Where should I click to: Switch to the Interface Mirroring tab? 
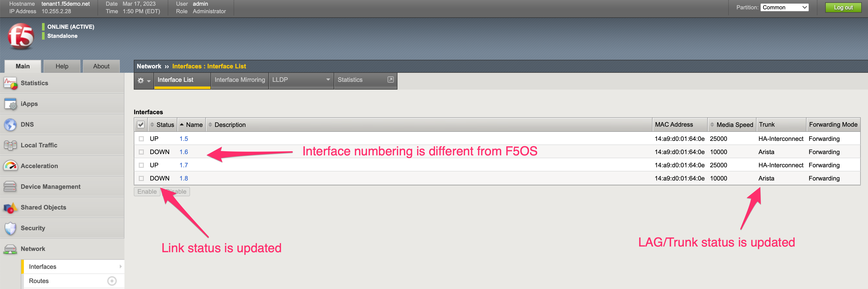coord(240,80)
